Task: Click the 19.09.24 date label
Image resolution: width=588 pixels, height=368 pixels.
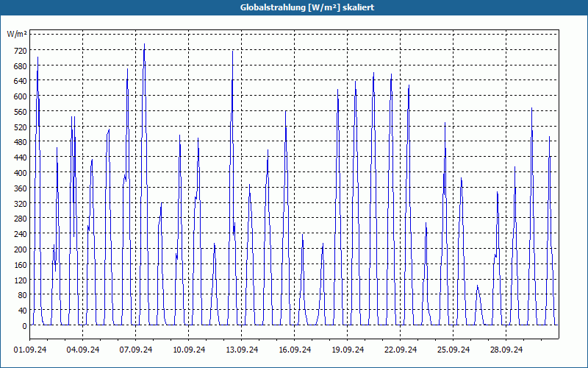Action: tap(347, 350)
